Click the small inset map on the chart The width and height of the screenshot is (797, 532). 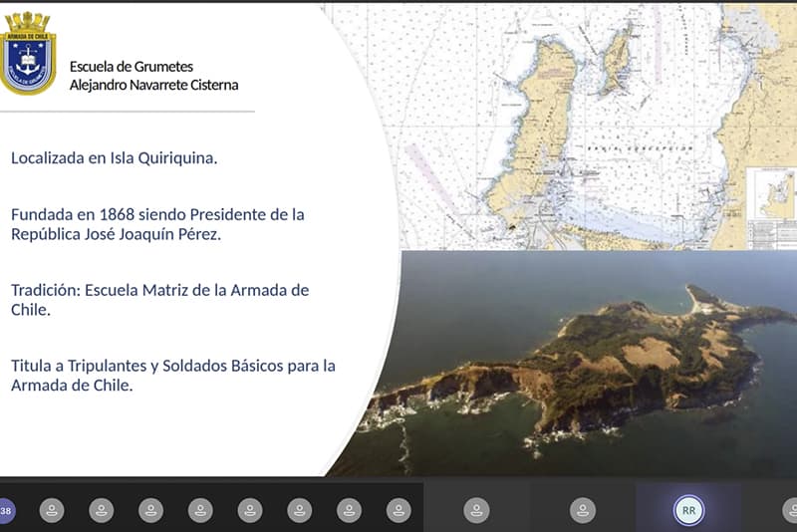[x=771, y=193]
